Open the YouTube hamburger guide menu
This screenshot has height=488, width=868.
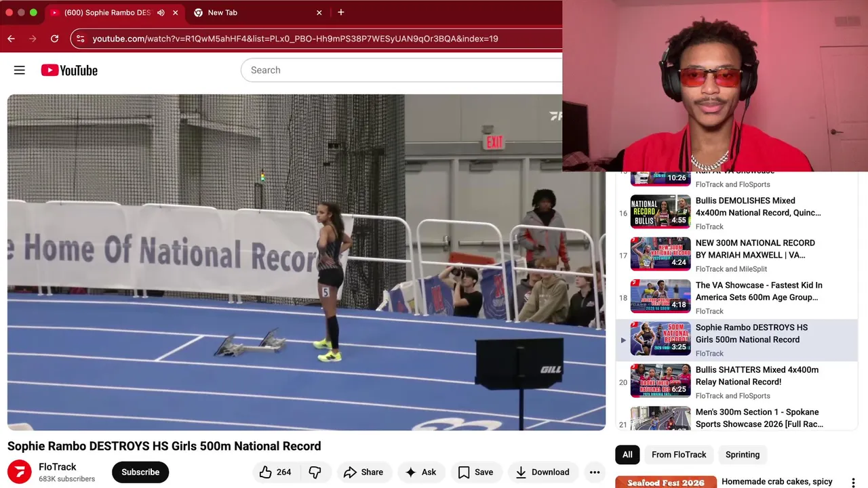[x=20, y=70]
